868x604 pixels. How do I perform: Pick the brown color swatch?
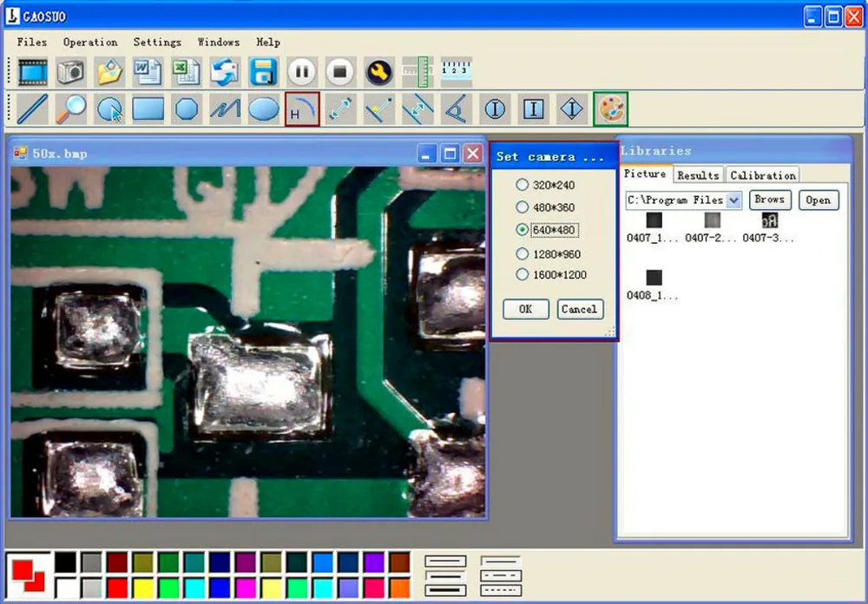(399, 562)
